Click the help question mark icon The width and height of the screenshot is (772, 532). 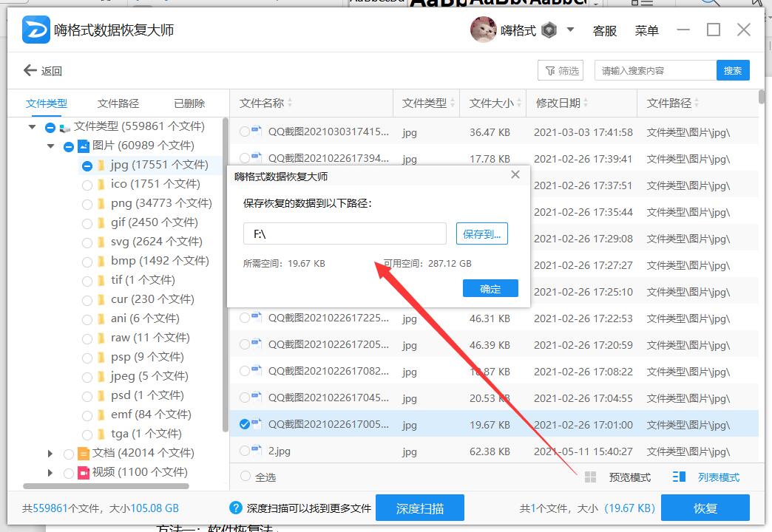coord(236,508)
